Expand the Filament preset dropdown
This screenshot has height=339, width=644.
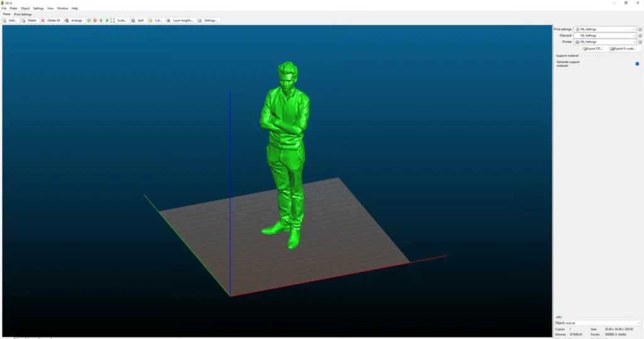[x=605, y=36]
